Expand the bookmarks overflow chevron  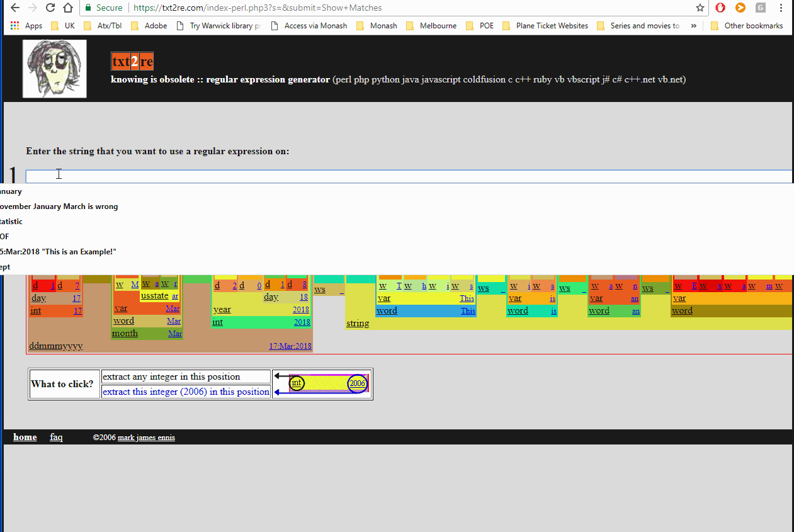(693, 26)
